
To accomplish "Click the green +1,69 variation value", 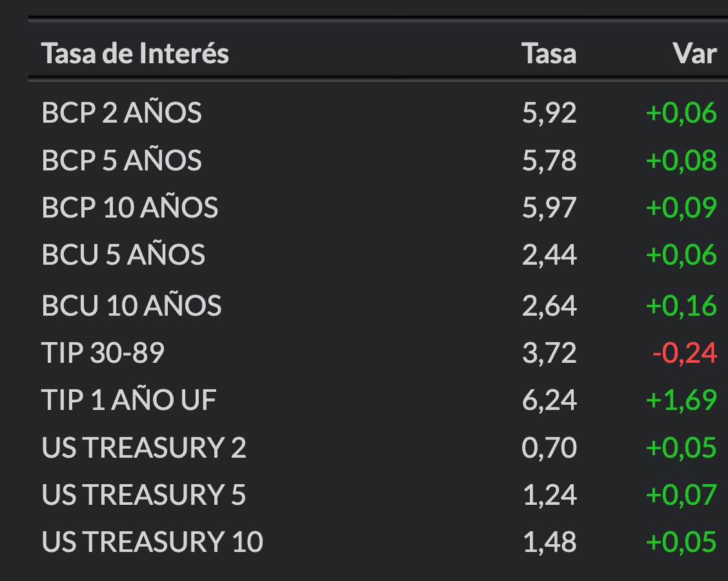I will tap(681, 400).
